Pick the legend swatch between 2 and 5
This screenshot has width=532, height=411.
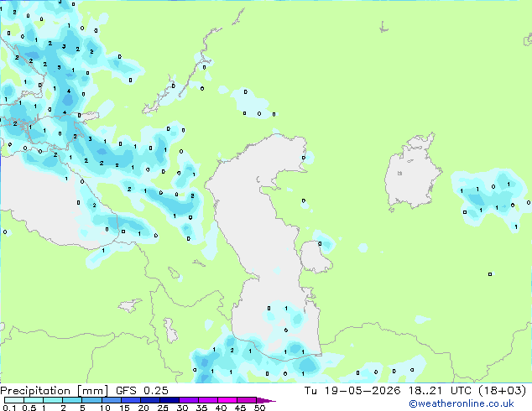pyautogui.click(x=72, y=400)
